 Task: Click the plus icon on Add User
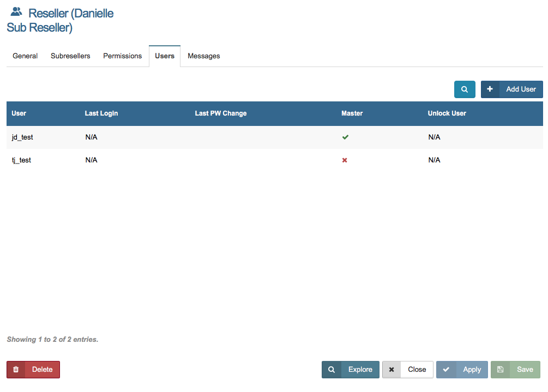(490, 89)
